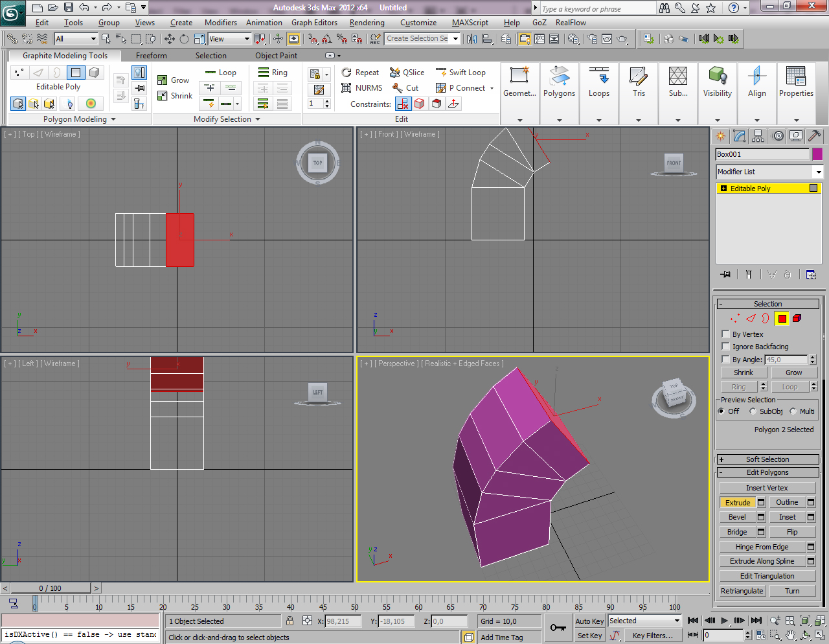Image resolution: width=829 pixels, height=644 pixels.
Task: Toggle the Ignore Backfacing checkbox
Action: (x=725, y=347)
